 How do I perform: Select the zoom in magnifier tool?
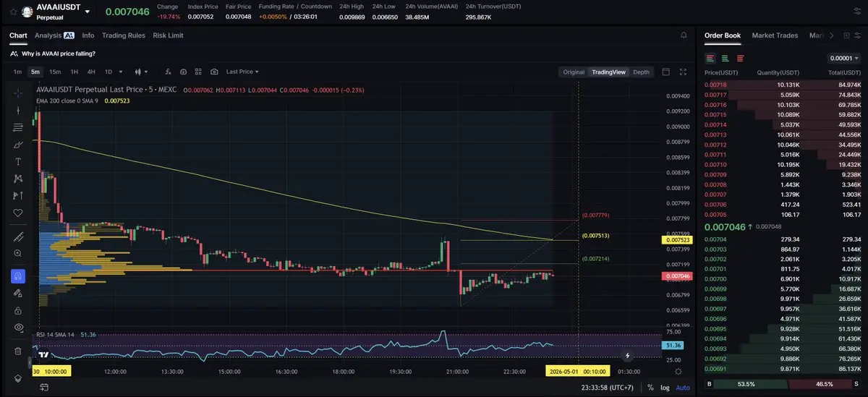pos(18,254)
